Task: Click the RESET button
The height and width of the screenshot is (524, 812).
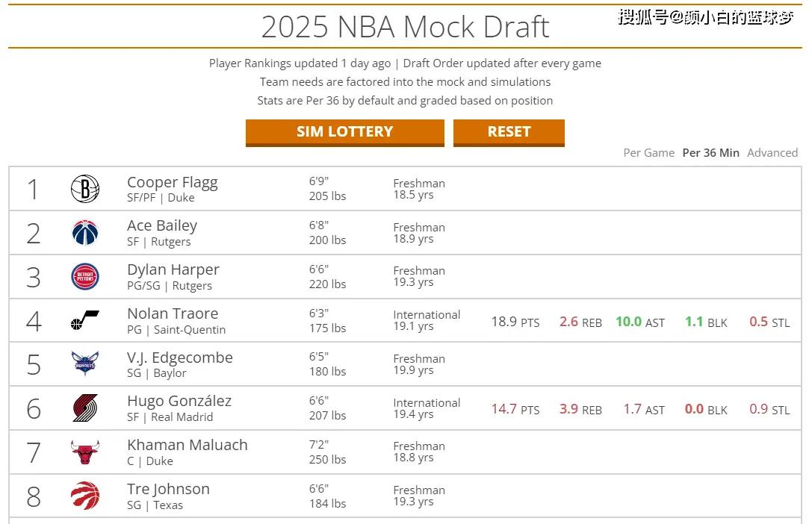Action: pos(509,132)
